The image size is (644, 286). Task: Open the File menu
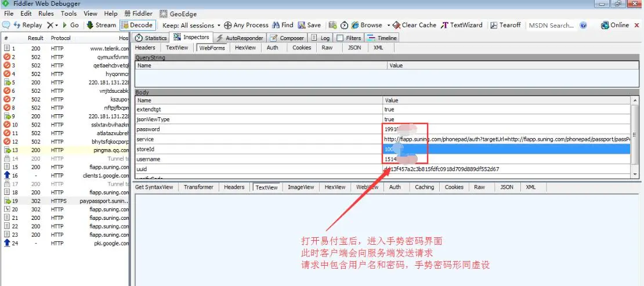[x=9, y=13]
